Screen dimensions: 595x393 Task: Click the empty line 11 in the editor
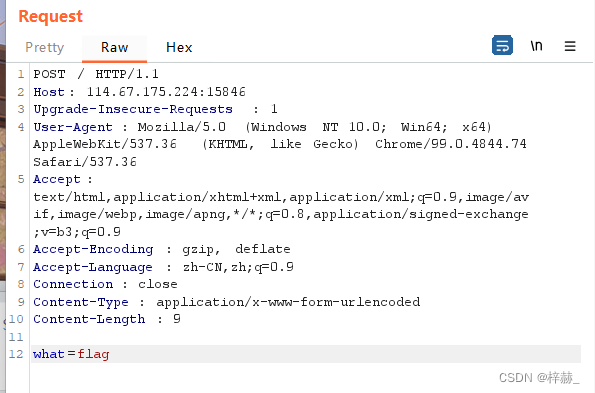click(x=306, y=336)
